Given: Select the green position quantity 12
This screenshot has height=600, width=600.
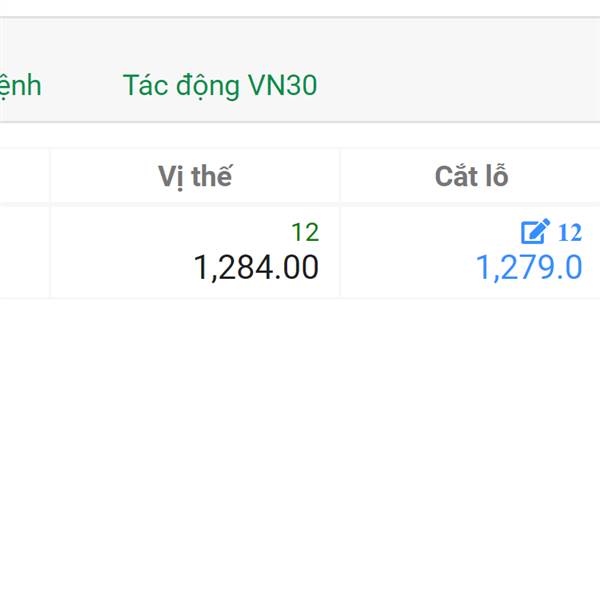Looking at the screenshot, I should [x=305, y=232].
